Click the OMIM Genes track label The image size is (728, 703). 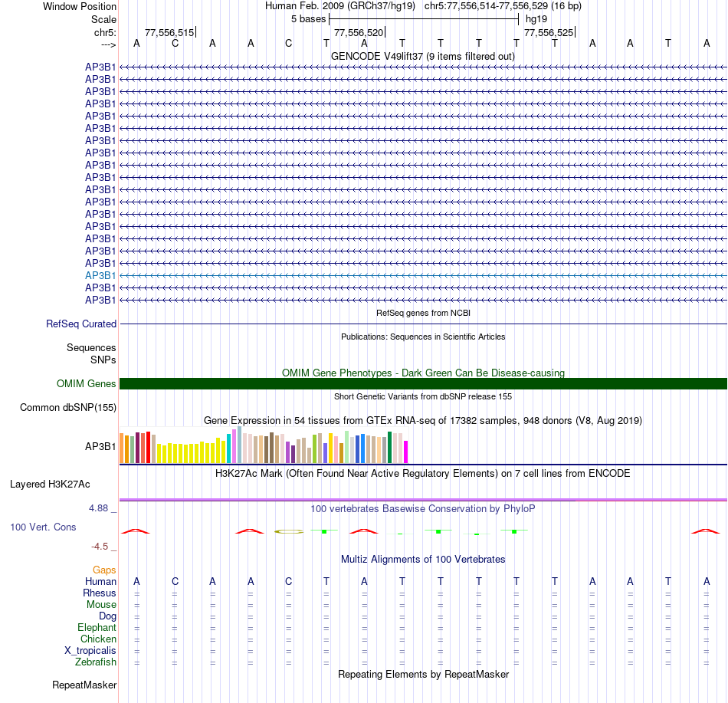(87, 383)
